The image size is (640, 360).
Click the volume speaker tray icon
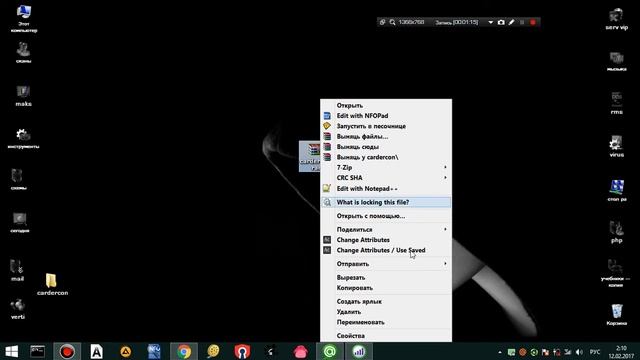(579, 352)
